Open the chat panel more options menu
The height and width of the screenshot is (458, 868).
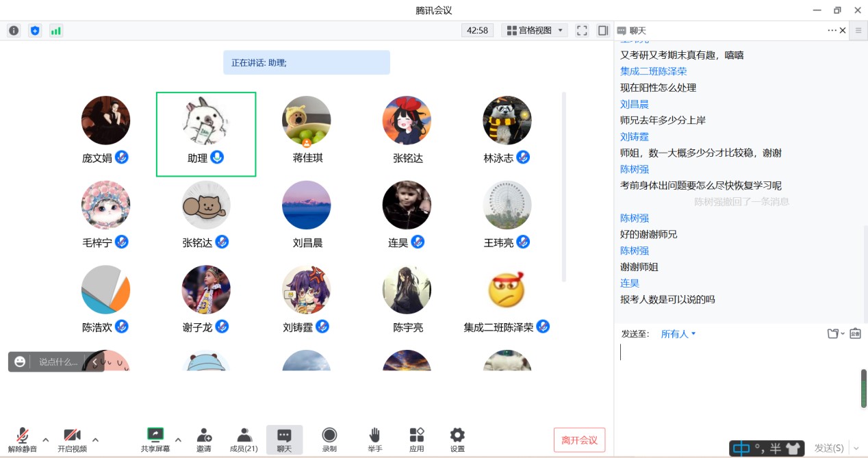pos(832,30)
